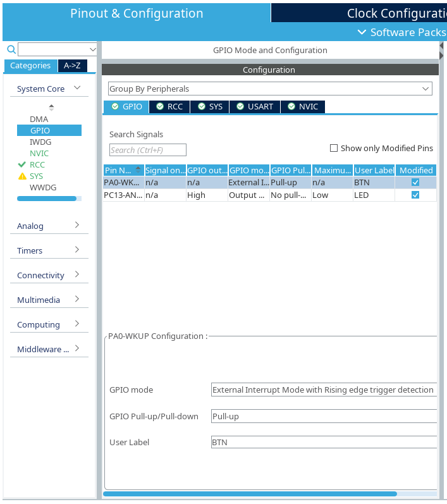The height and width of the screenshot is (504, 447).
Task: Select the PC13-AN pin name cell
Action: (124, 195)
